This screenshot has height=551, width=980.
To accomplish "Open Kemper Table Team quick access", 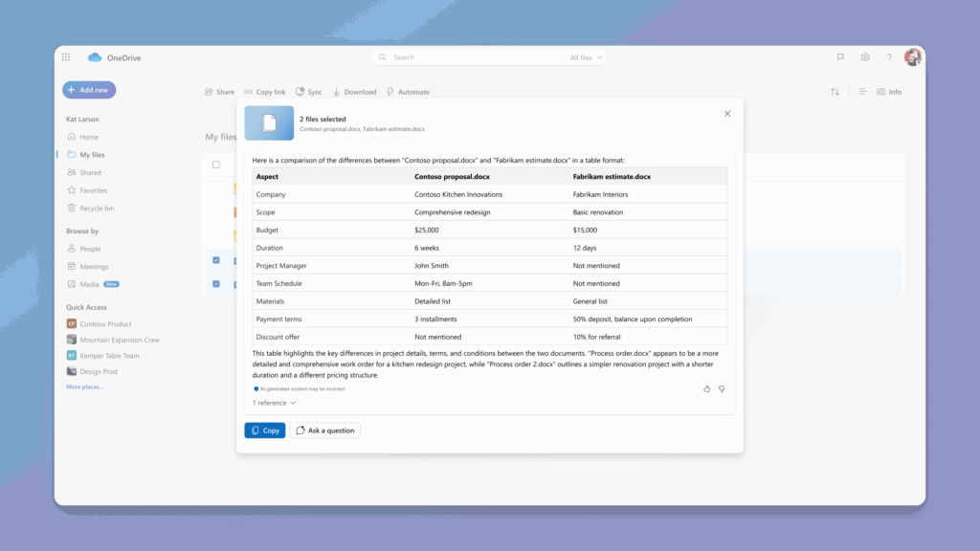I will pos(103,356).
